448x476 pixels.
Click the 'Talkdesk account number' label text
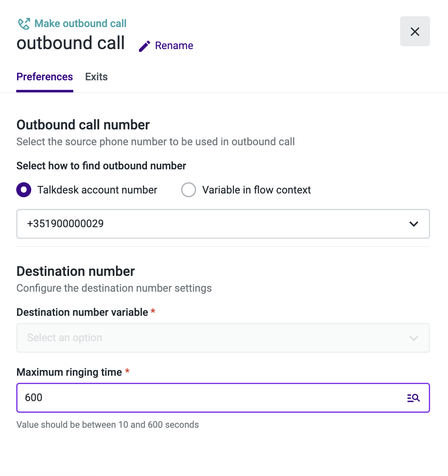click(97, 190)
